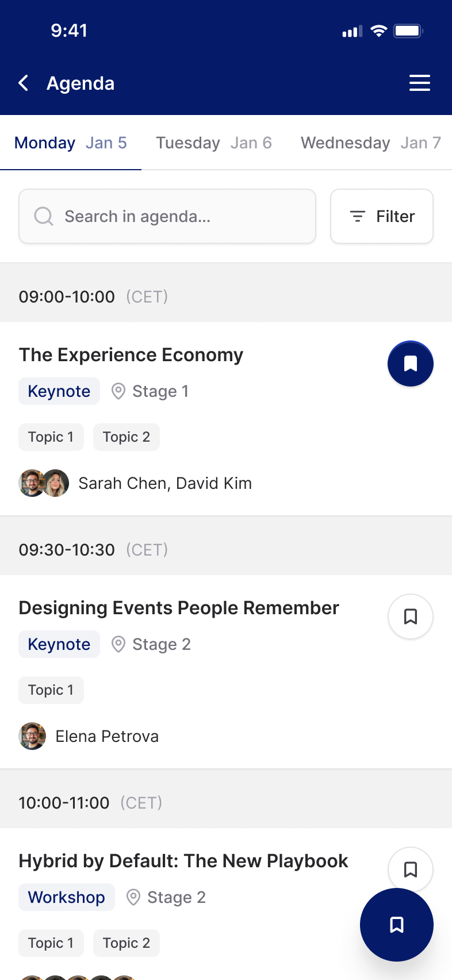Tap the magnifier icon in search bar
This screenshot has height=980, width=452.
click(44, 216)
